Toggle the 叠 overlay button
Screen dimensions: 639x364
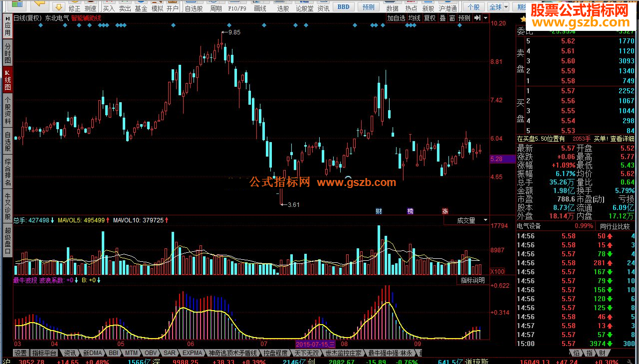443,18
